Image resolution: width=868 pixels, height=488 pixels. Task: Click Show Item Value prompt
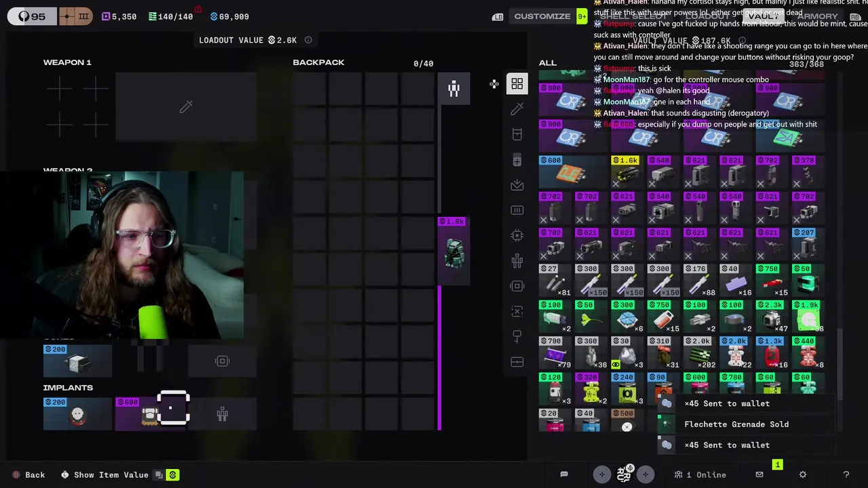(x=104, y=475)
